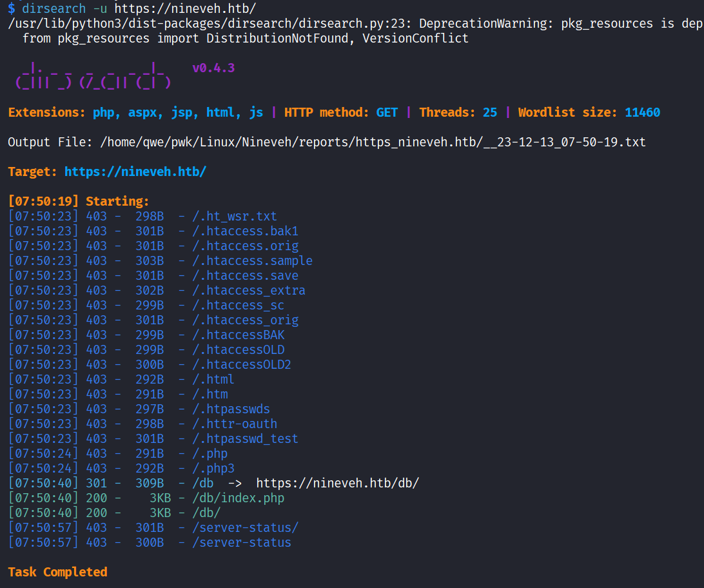This screenshot has width=704, height=588.
Task: Click the v0.4.3 version label
Action: 214,68
